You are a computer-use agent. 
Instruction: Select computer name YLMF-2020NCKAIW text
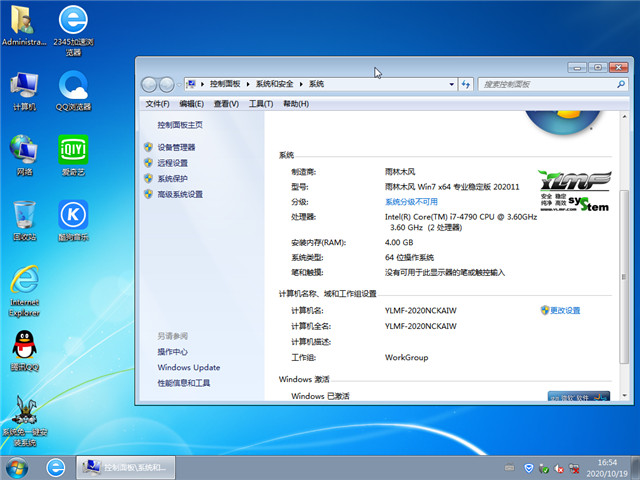(x=420, y=311)
